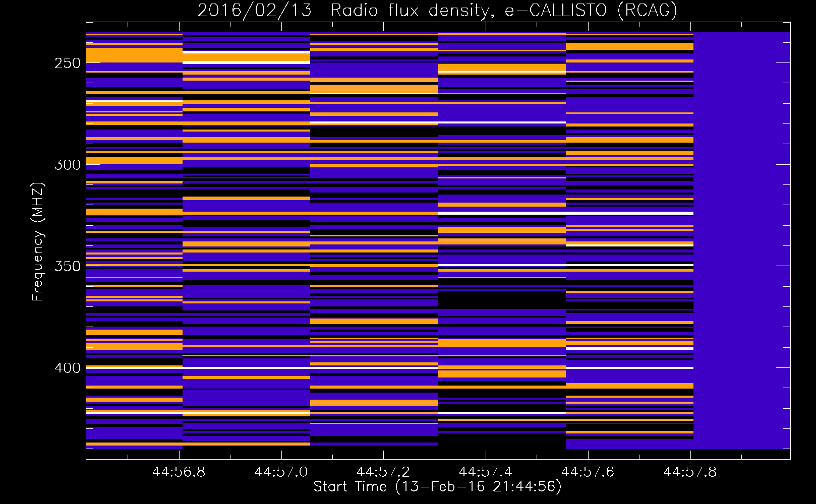
Task: Select the 44:57.2 time tick label
Action: tap(383, 472)
